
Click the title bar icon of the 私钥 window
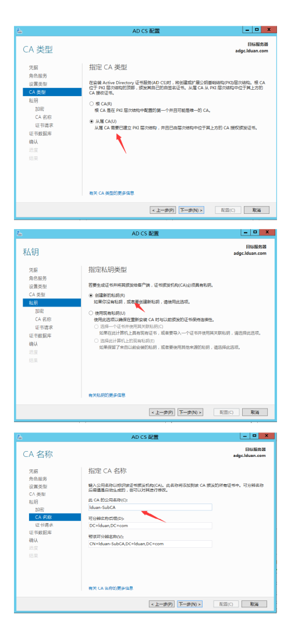[19, 233]
